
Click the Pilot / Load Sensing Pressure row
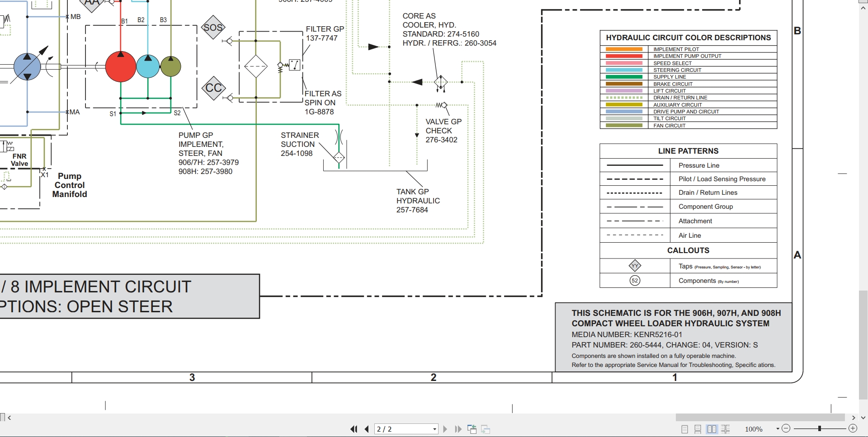click(x=688, y=179)
